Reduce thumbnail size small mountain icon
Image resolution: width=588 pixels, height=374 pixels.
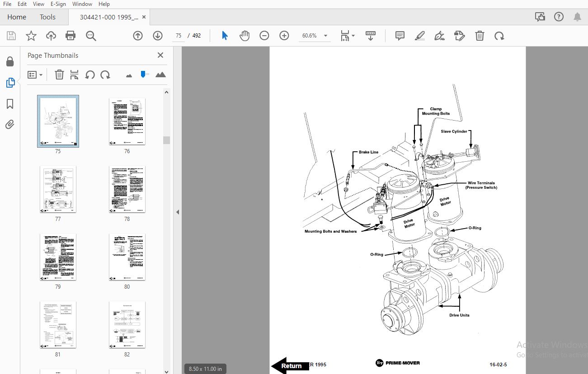[x=129, y=75]
